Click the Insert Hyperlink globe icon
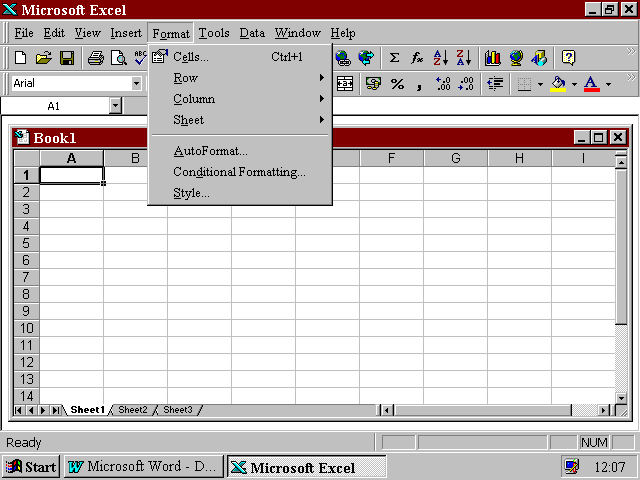 tap(343, 58)
